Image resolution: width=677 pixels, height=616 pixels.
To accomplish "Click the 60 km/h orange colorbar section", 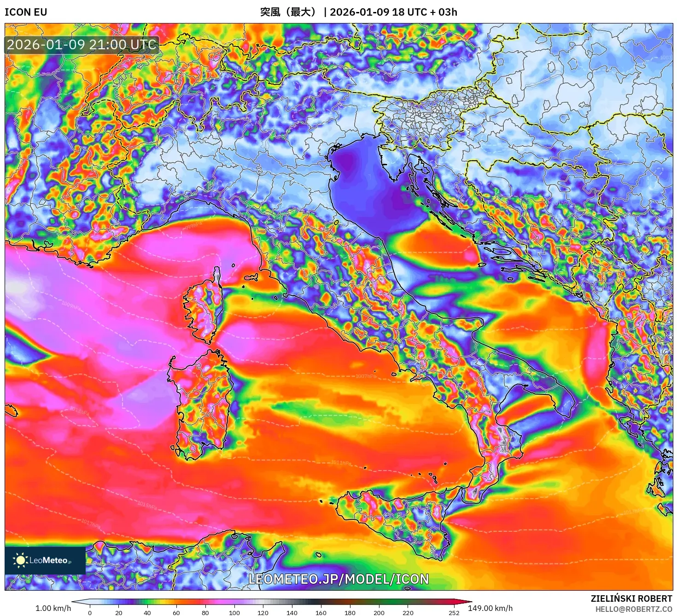I will [x=176, y=602].
